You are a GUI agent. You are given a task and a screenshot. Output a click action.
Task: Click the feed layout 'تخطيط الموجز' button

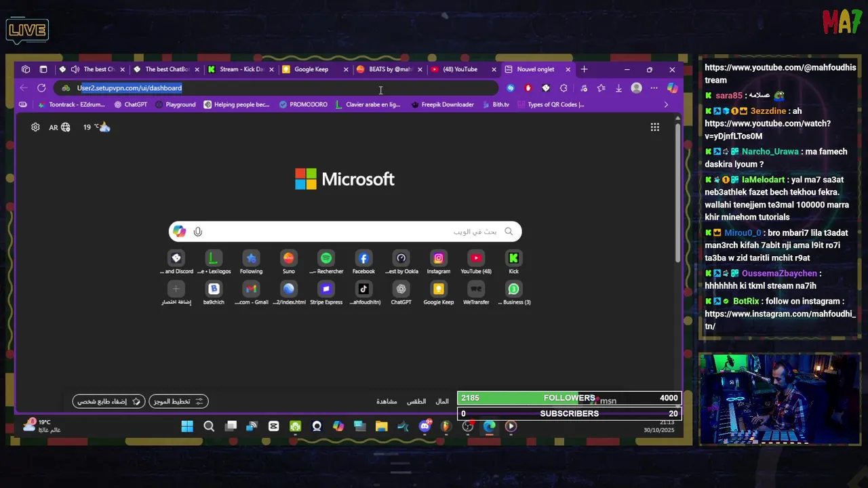pyautogui.click(x=178, y=401)
